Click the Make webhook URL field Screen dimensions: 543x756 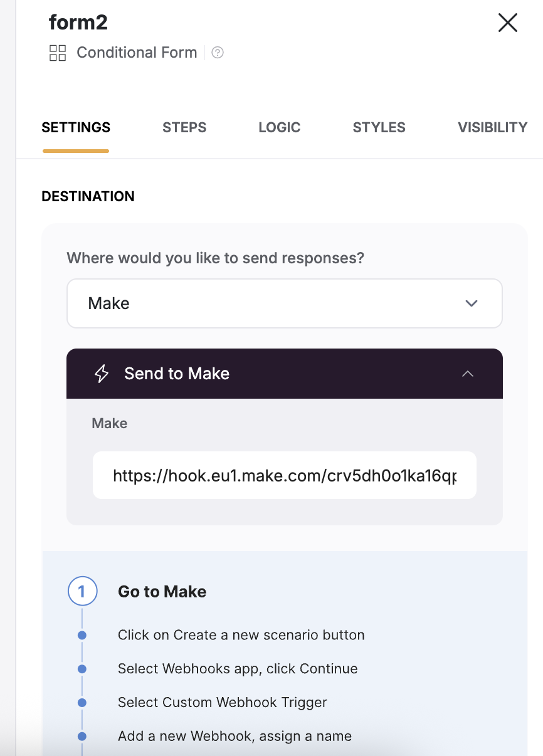(x=285, y=475)
